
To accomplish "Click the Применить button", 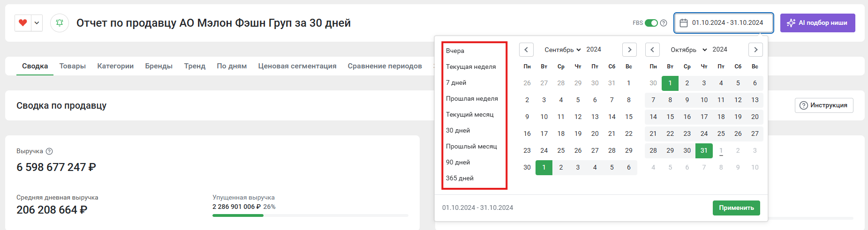I will [736, 208].
